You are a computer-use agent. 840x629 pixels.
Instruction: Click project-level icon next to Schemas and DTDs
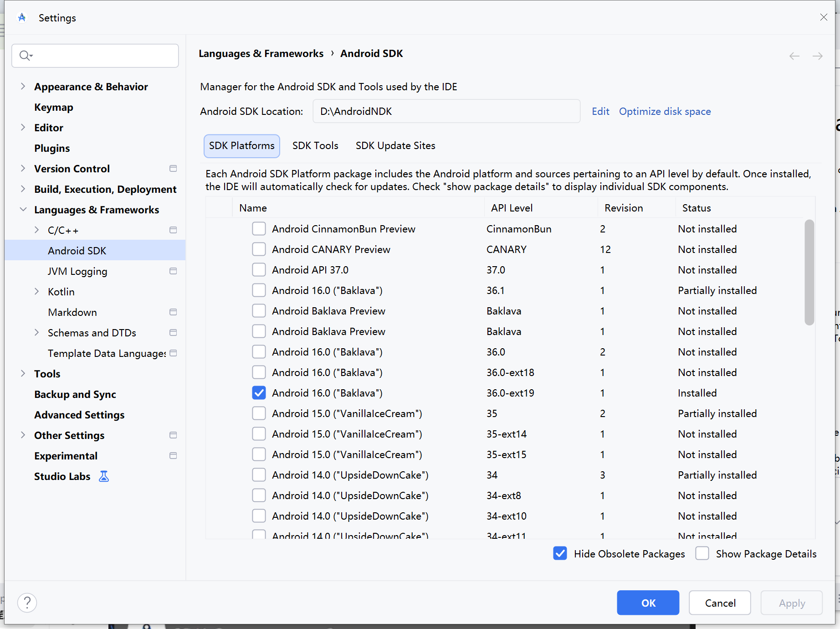[x=173, y=333]
